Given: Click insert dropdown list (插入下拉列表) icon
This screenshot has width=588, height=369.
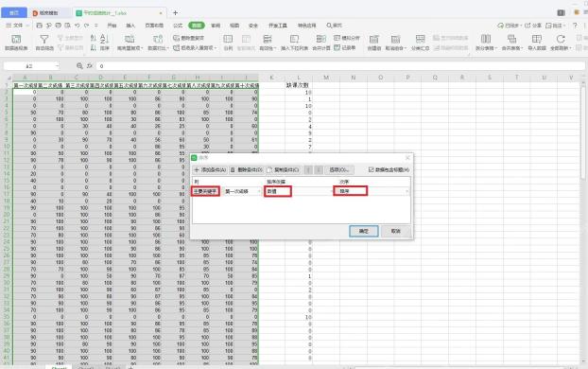Looking at the screenshot, I should pyautogui.click(x=294, y=39).
